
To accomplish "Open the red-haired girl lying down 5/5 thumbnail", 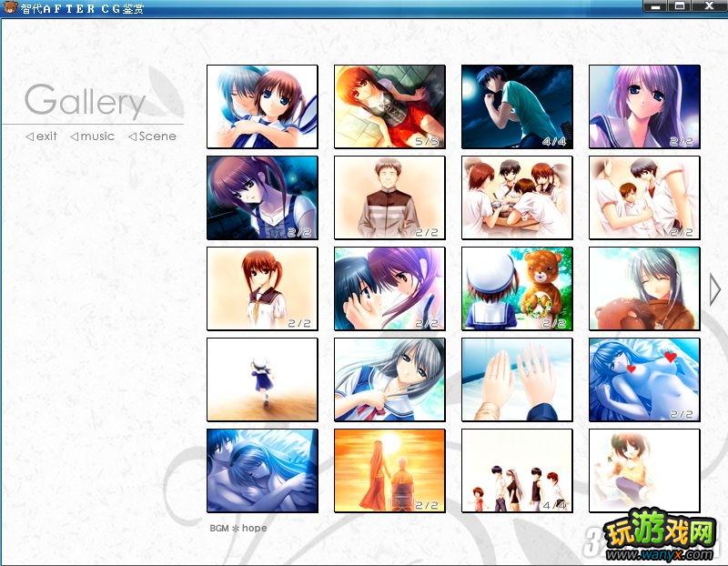I will point(389,106).
